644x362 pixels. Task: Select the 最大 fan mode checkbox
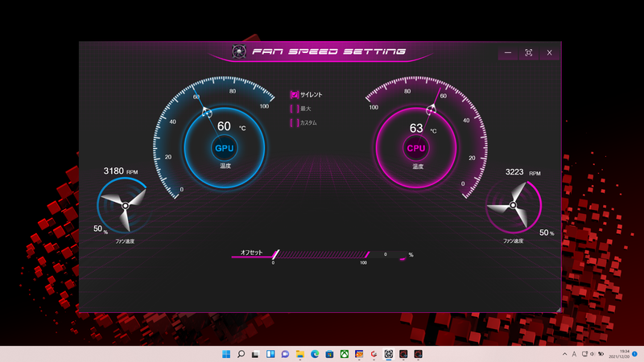[295, 109]
